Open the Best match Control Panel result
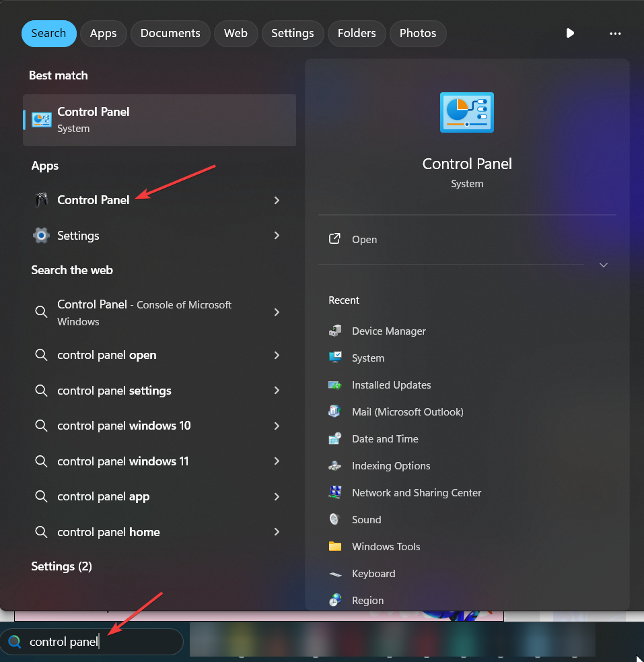 pyautogui.click(x=159, y=120)
